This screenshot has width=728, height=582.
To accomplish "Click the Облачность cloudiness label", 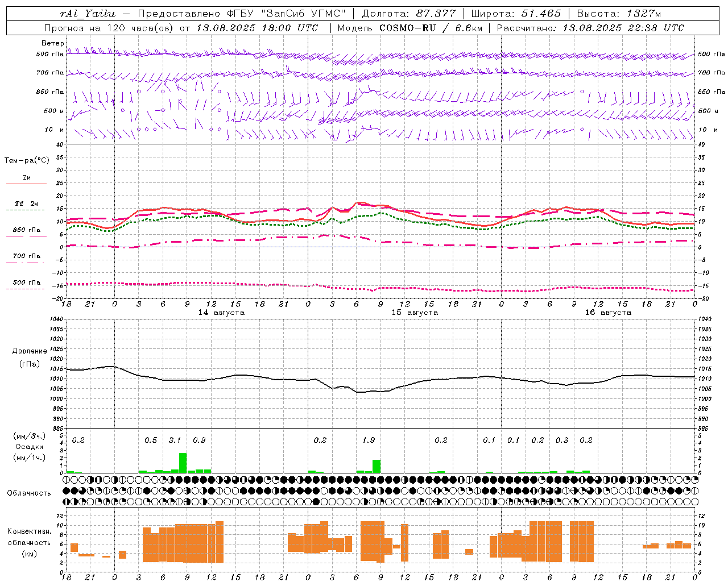I will 29,493.
